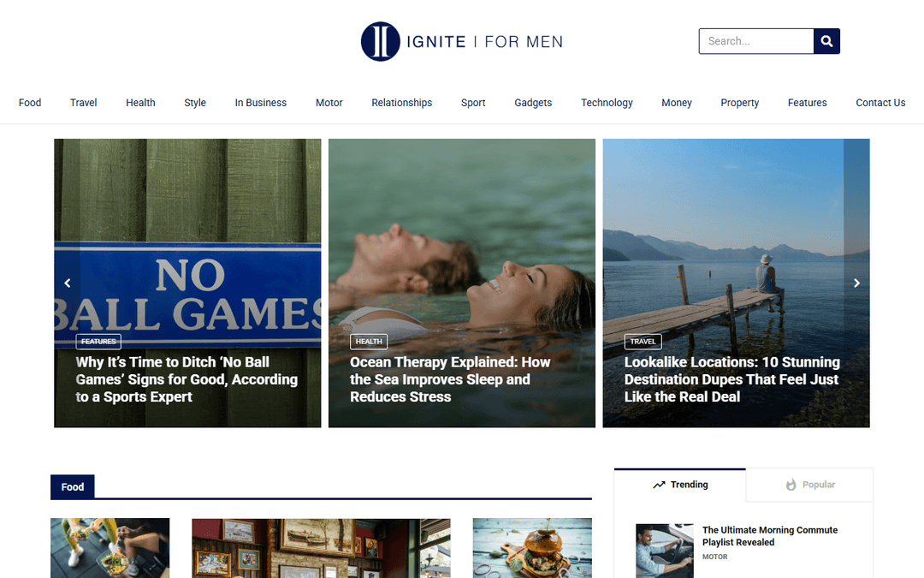
Task: Open Ocean Therapy Explained article headline
Action: pyautogui.click(x=450, y=379)
